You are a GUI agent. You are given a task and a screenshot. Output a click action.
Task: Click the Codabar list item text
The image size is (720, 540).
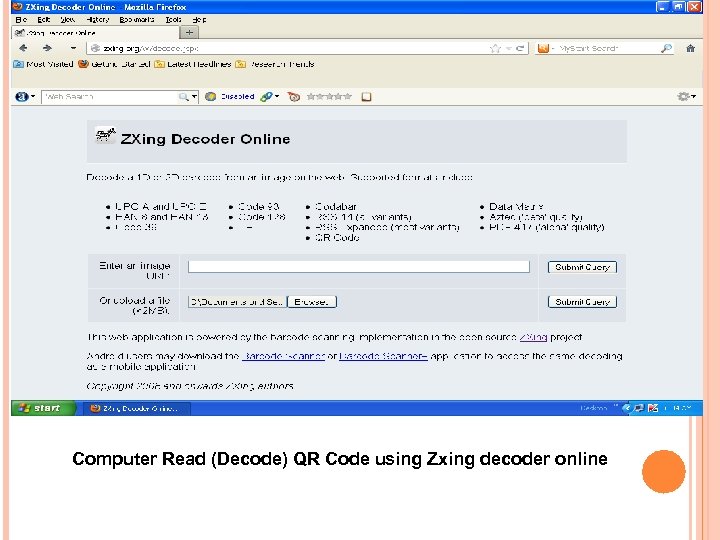336,207
